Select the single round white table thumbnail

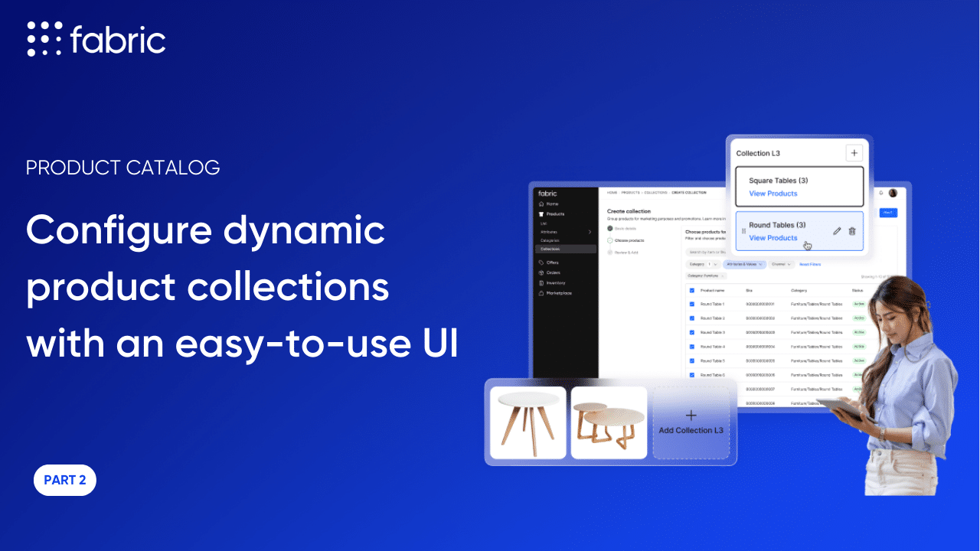click(x=528, y=422)
